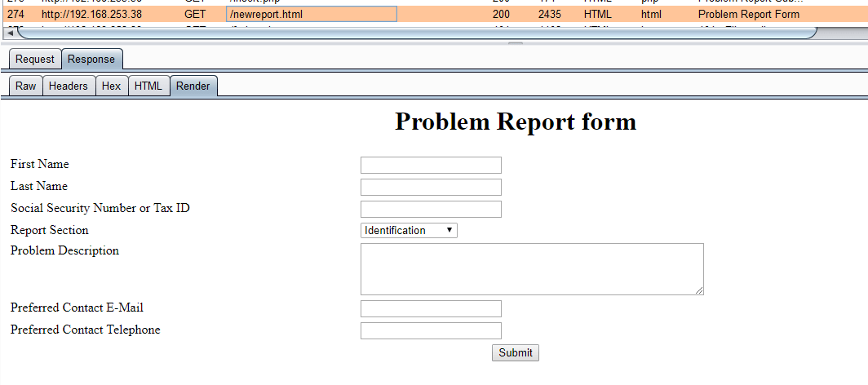
Task: Click the First Name text field
Action: (431, 166)
